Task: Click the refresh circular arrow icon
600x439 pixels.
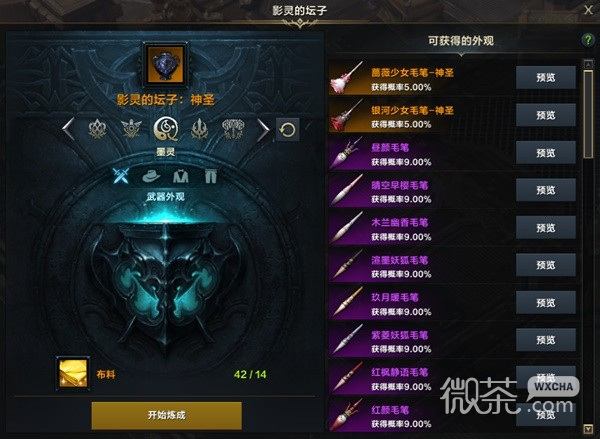Action: (x=287, y=130)
